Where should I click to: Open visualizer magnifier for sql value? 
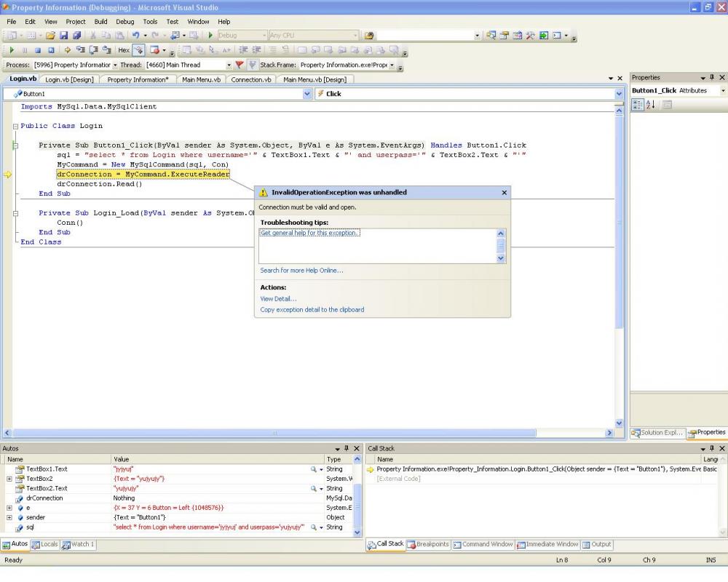tap(314, 527)
